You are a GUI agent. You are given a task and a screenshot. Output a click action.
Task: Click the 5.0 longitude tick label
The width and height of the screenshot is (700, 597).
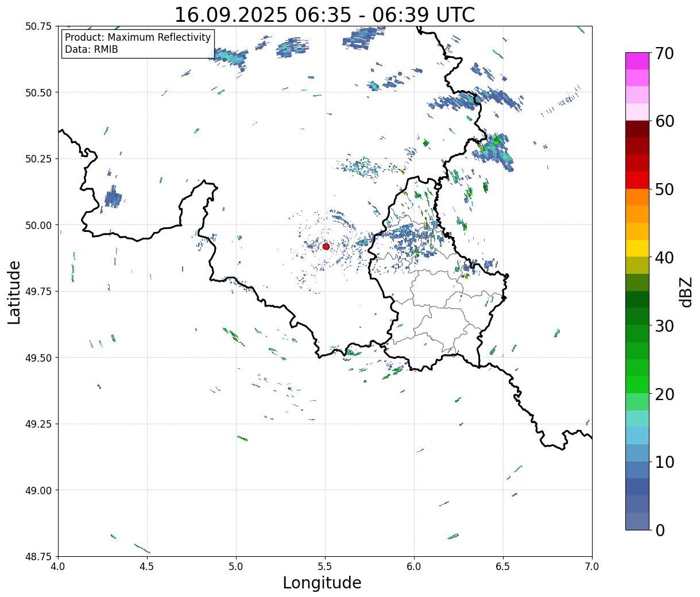(x=236, y=567)
